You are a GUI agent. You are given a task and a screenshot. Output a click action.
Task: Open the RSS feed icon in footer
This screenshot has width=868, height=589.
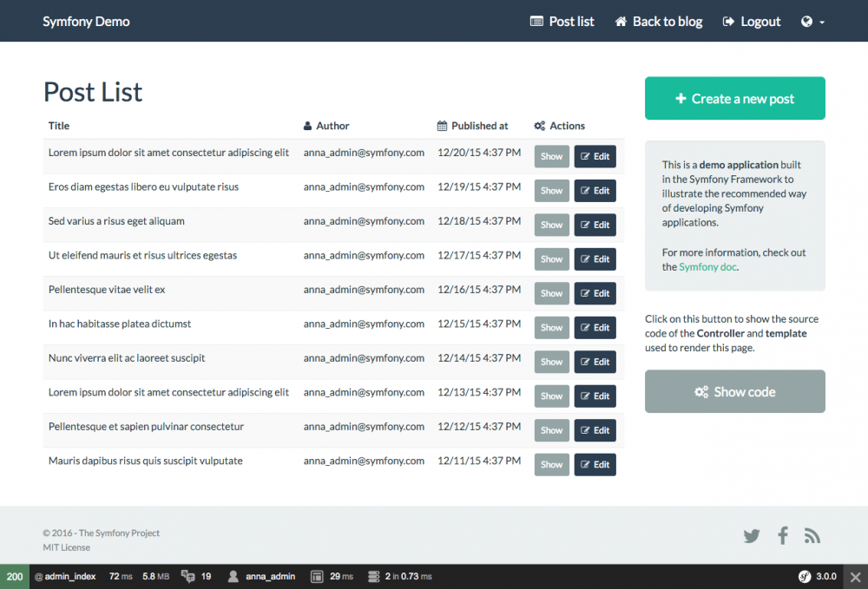point(812,535)
